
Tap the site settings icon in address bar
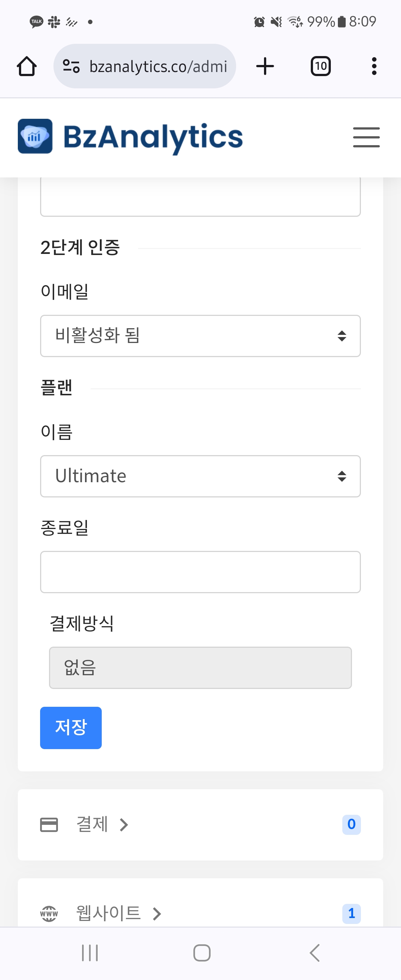pos(71,66)
